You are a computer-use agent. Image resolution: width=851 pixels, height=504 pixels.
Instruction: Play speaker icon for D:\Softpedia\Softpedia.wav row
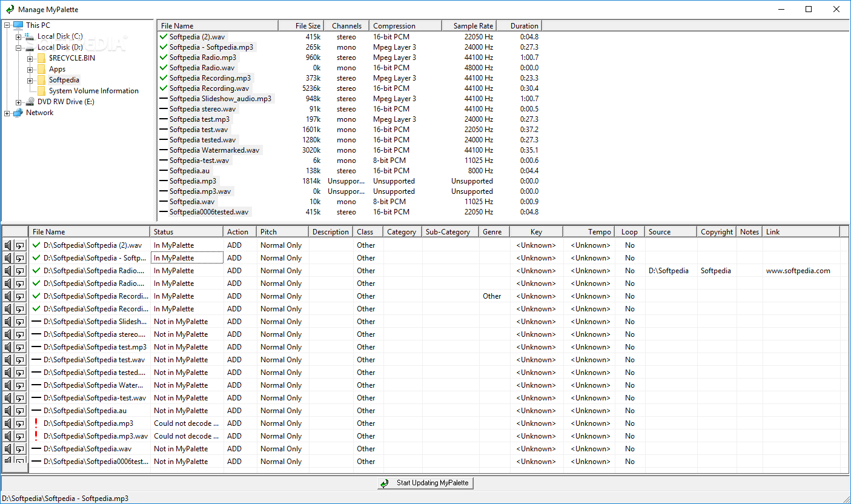(8, 449)
